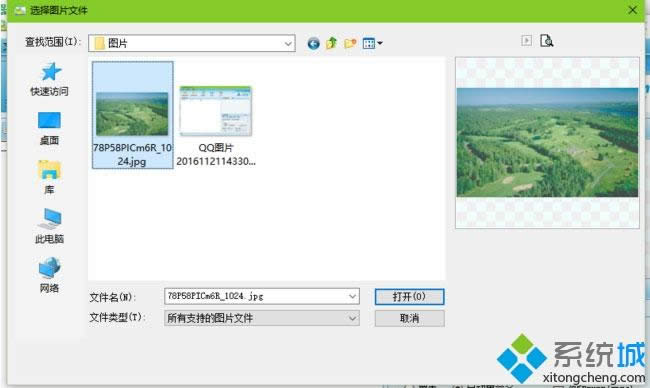Open the 库 libraries location

pos(49,177)
